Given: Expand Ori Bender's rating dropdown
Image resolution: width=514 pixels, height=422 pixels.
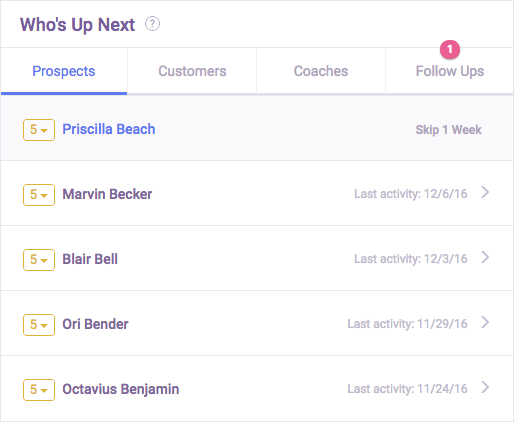Looking at the screenshot, I should click(x=39, y=325).
